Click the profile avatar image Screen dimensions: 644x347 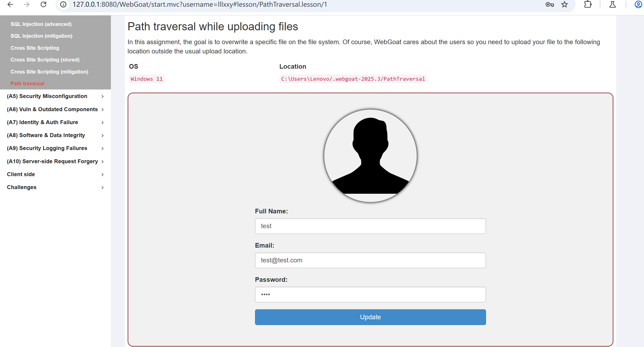[x=370, y=156]
